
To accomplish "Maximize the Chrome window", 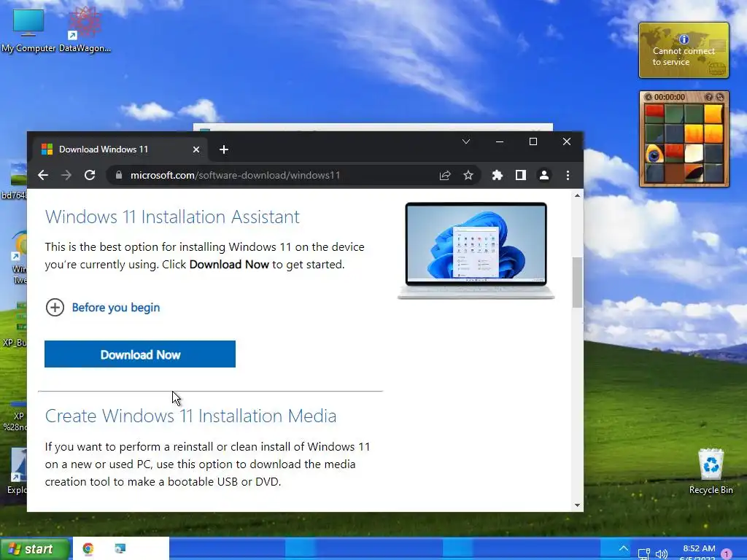I will click(x=533, y=141).
